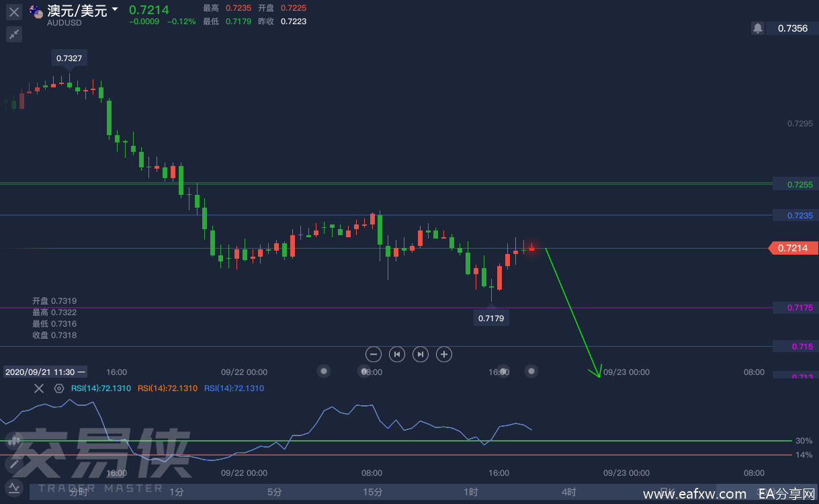Click the red 0.7214 current price tag

pyautogui.click(x=793, y=248)
